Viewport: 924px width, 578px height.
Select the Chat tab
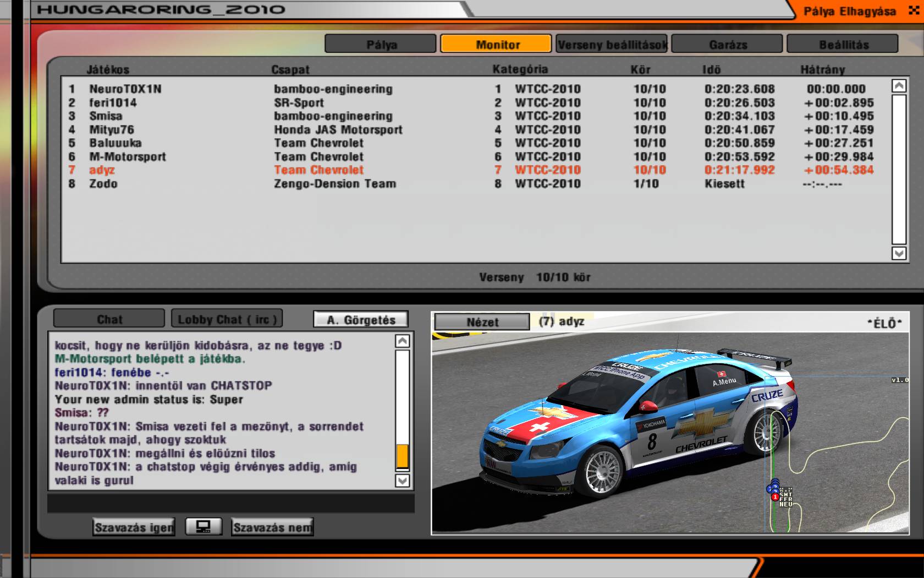[x=109, y=319]
